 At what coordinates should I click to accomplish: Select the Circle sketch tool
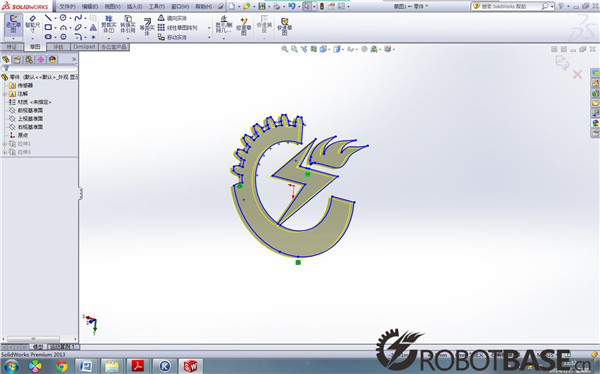[x=63, y=18]
